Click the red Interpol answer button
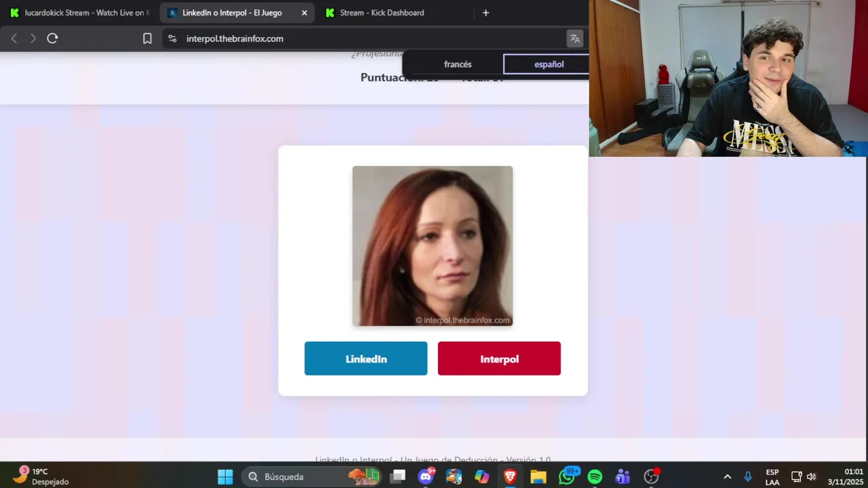 [x=499, y=359]
